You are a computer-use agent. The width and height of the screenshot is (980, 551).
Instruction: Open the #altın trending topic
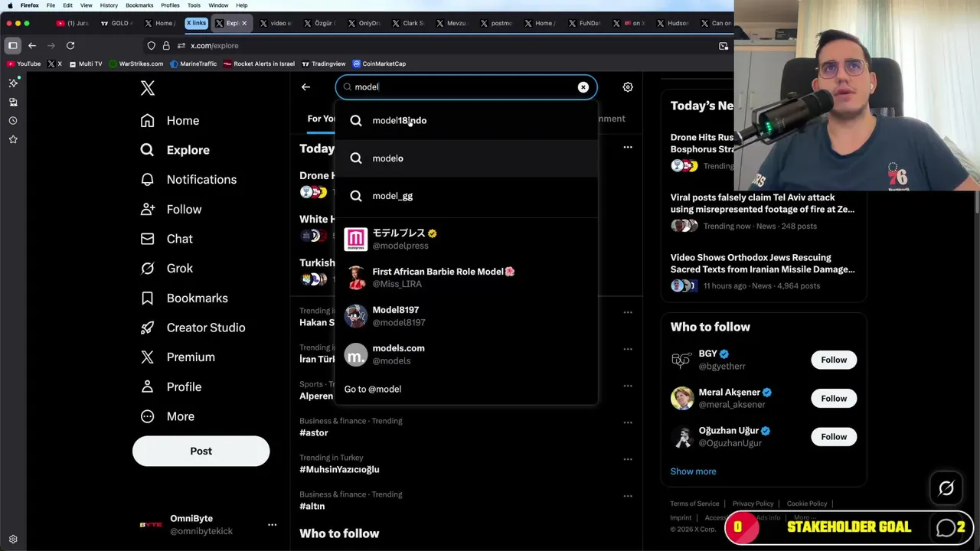(x=312, y=506)
